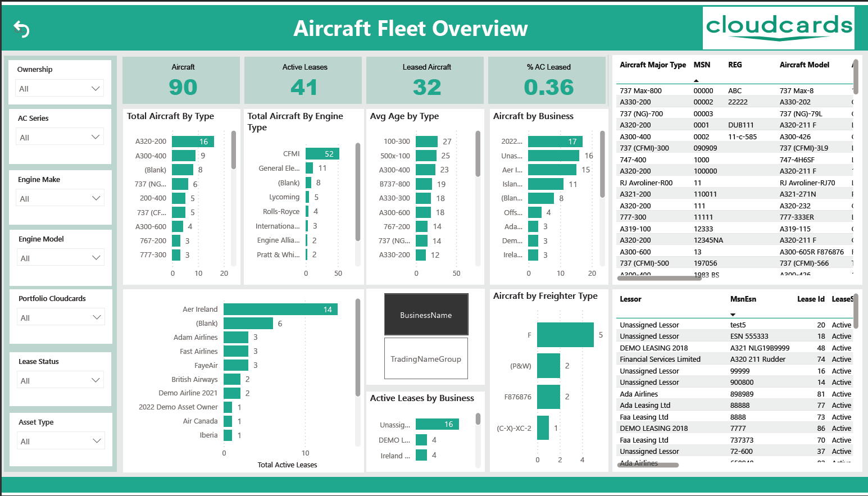868x496 pixels.
Task: Sort table by MSN column arrow
Action: [696, 80]
